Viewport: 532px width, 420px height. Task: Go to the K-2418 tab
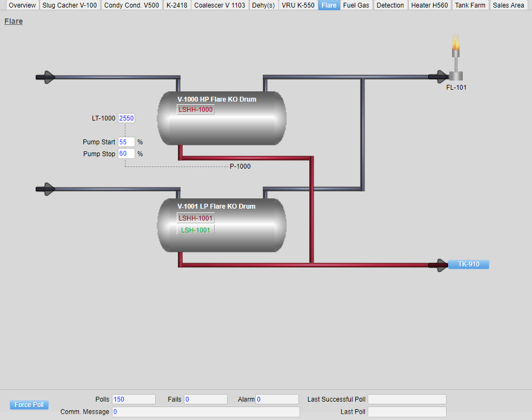point(177,5)
